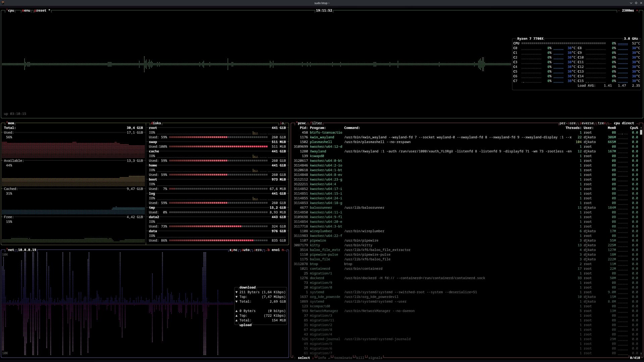Toggle reverse sorting of processes

coord(587,123)
